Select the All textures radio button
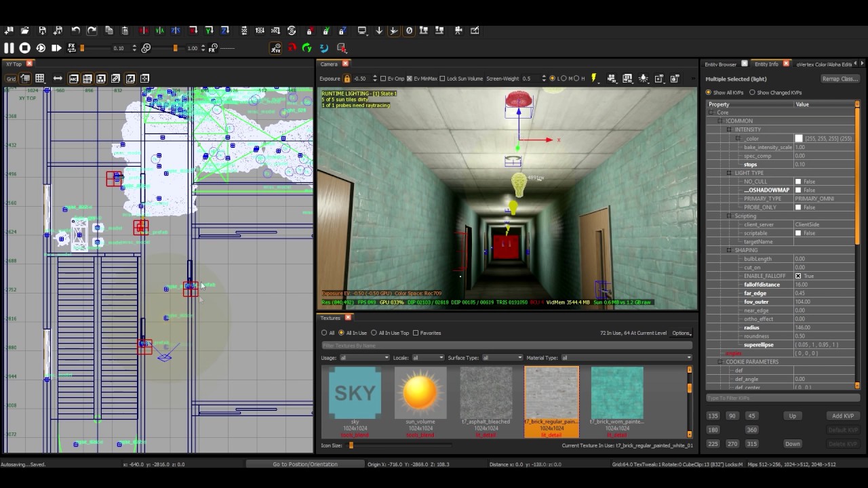868x488 pixels. click(x=324, y=333)
